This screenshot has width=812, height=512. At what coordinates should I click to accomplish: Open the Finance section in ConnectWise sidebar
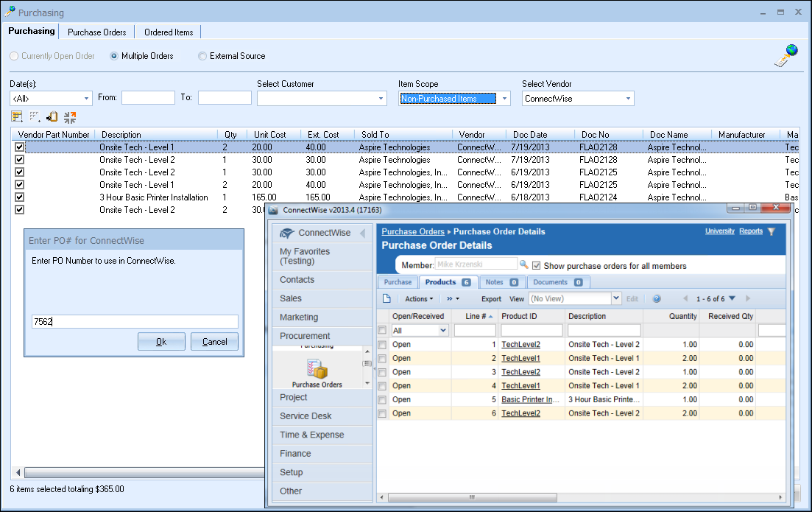(x=322, y=454)
